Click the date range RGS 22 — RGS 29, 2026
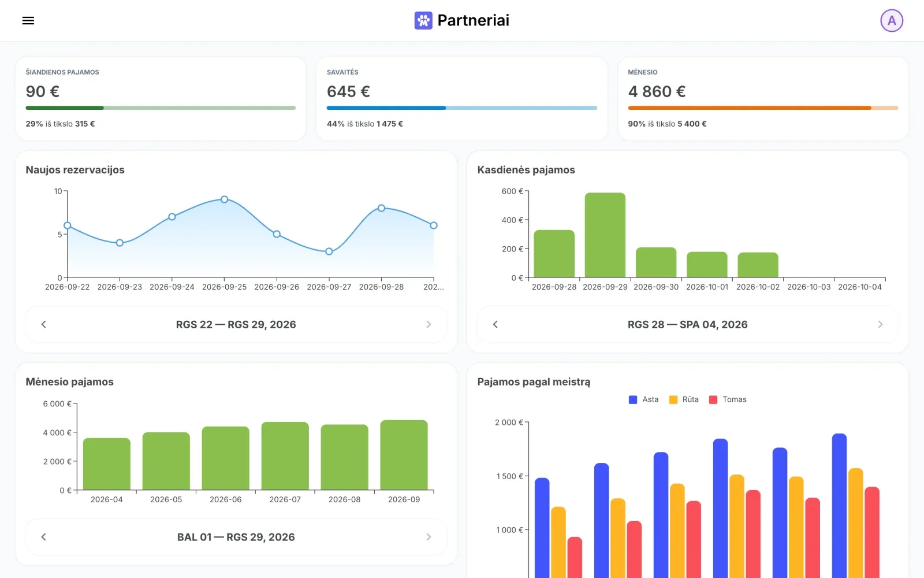This screenshot has height=578, width=924. point(236,324)
